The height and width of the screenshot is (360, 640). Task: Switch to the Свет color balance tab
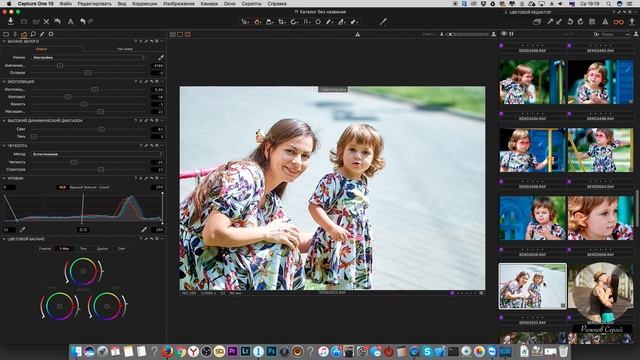[122, 249]
